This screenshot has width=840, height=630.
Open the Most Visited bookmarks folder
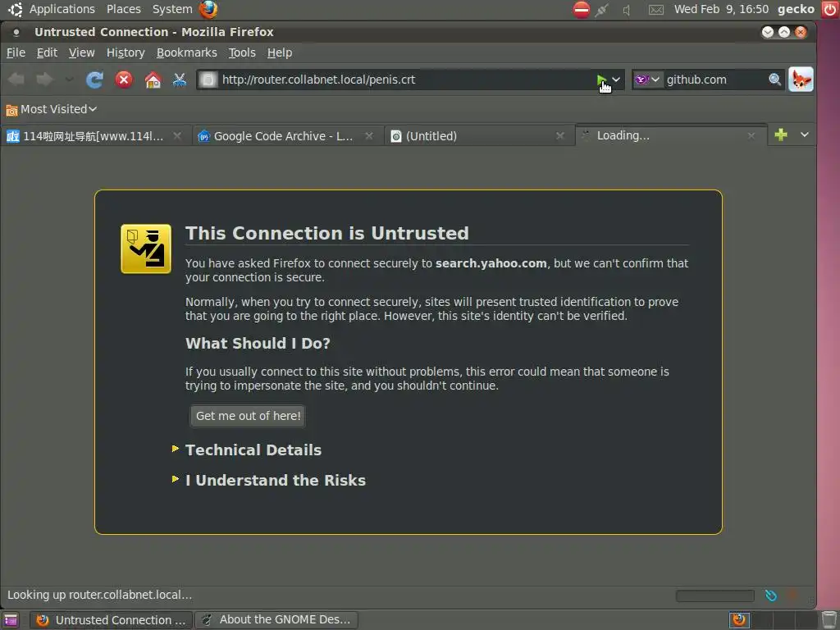point(52,109)
